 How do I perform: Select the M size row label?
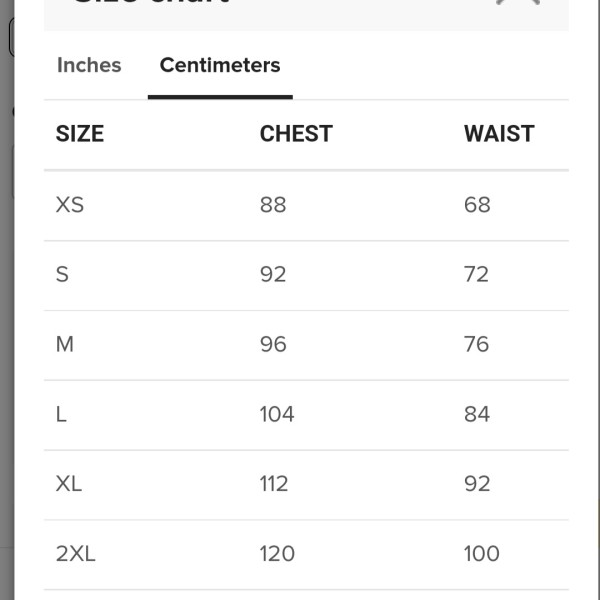coord(65,344)
